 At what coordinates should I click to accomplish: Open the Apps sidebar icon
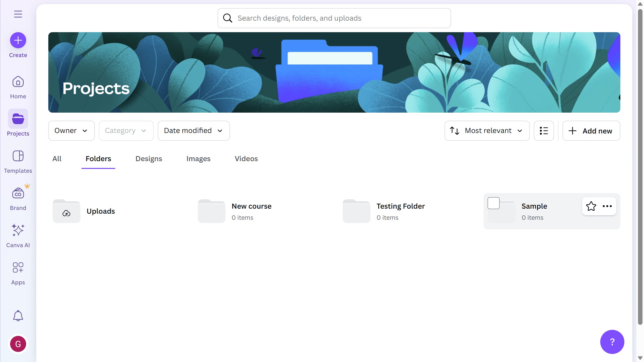click(x=18, y=273)
